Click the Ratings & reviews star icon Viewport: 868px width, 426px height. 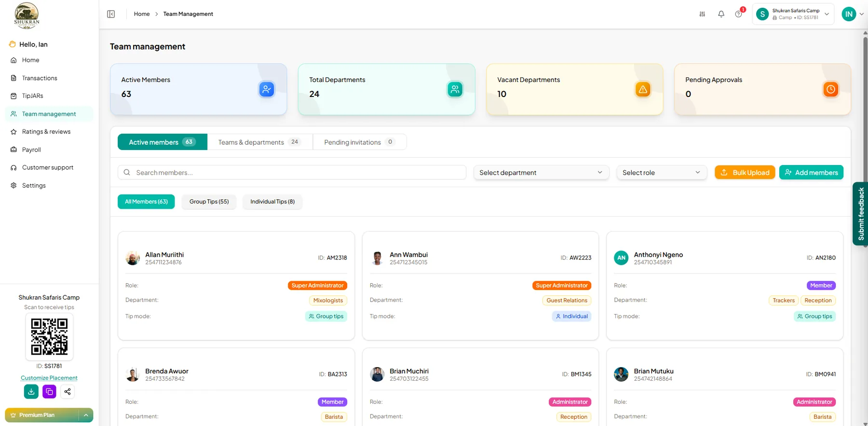[x=14, y=132]
